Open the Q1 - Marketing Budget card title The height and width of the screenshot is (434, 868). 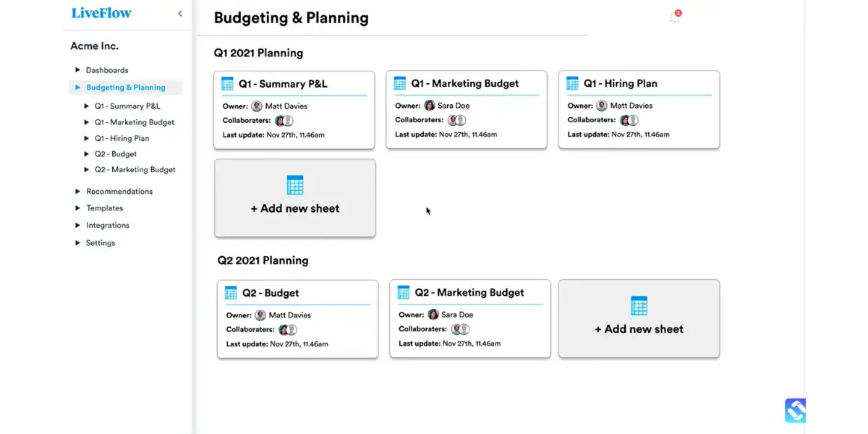click(x=465, y=83)
